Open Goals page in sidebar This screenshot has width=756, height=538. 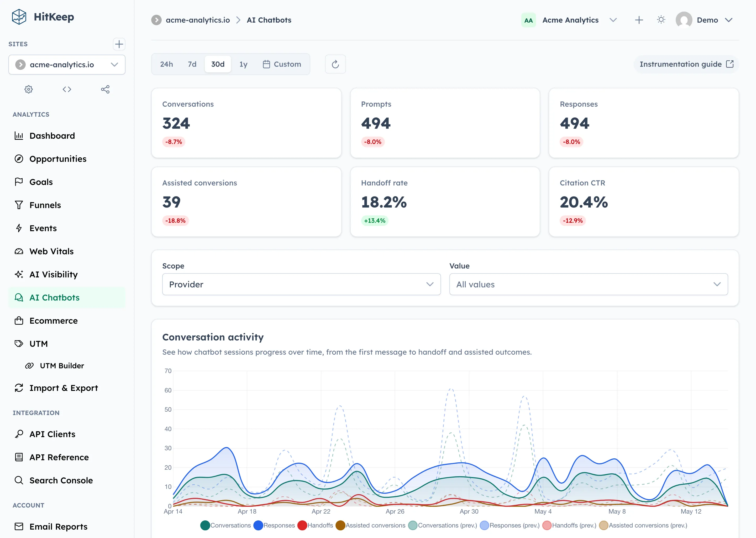(x=67, y=182)
